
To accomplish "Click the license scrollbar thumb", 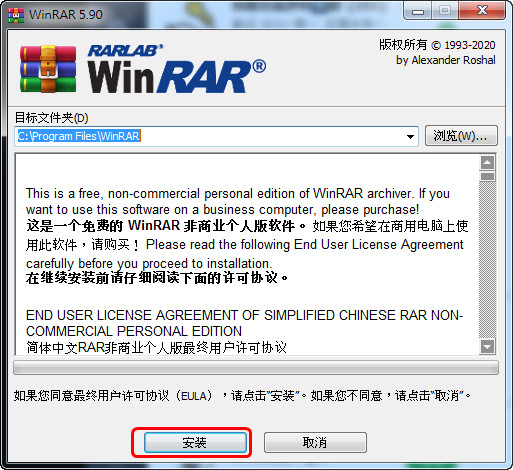I will [x=488, y=176].
